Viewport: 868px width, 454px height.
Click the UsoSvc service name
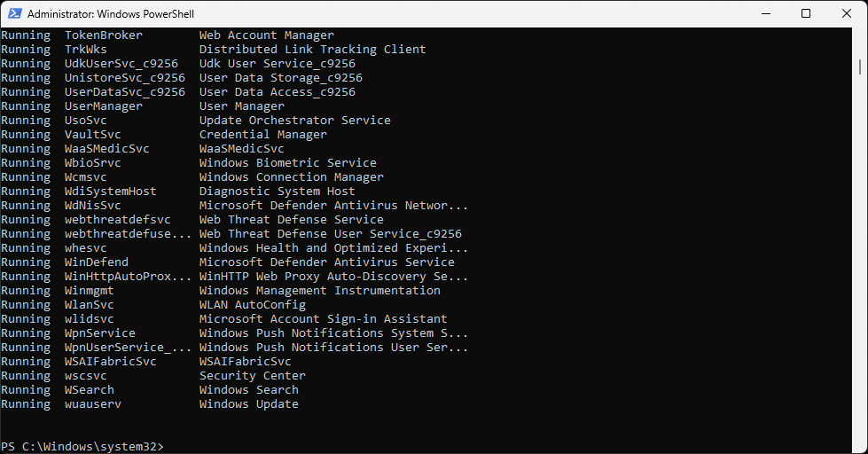pyautogui.click(x=86, y=121)
